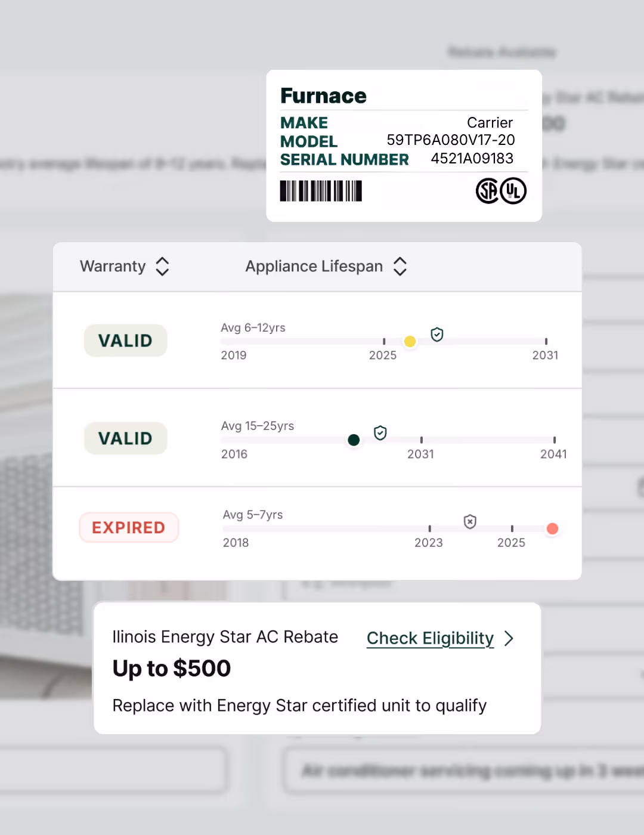Sort by the Warranty column arrows

(162, 267)
